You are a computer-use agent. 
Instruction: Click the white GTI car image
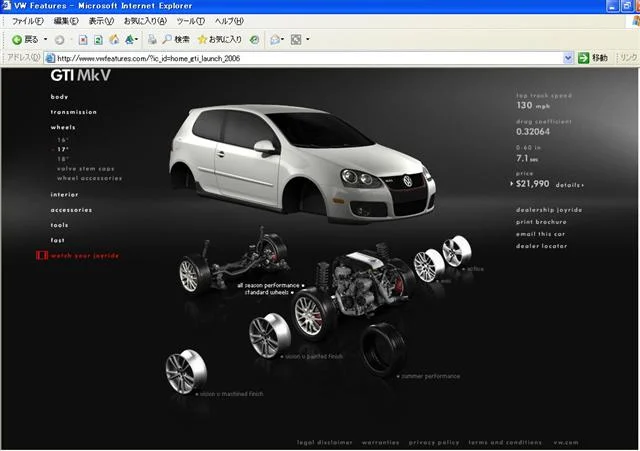pyautogui.click(x=302, y=162)
